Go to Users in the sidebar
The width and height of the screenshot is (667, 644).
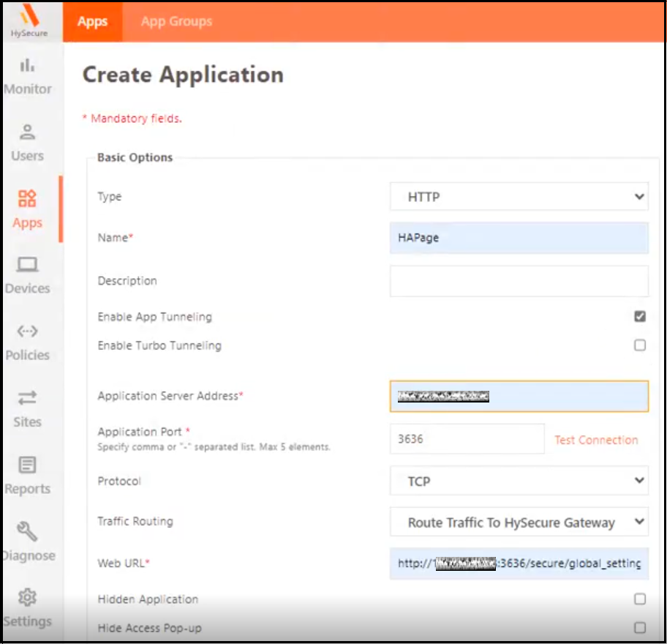point(27,133)
